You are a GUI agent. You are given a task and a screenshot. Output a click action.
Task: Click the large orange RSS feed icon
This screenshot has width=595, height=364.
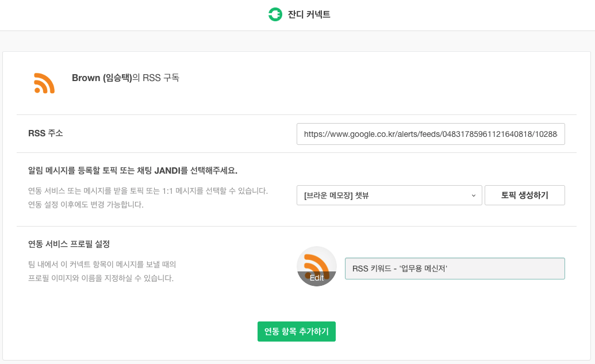pos(44,83)
